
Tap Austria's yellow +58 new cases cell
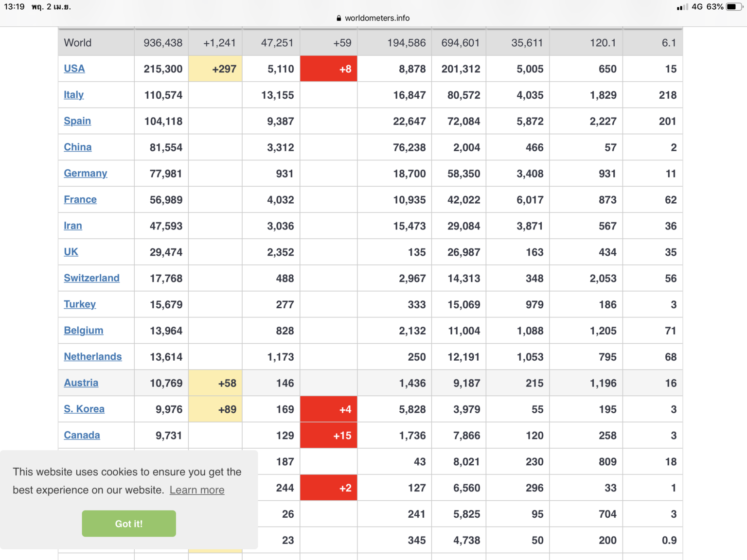[x=215, y=383]
